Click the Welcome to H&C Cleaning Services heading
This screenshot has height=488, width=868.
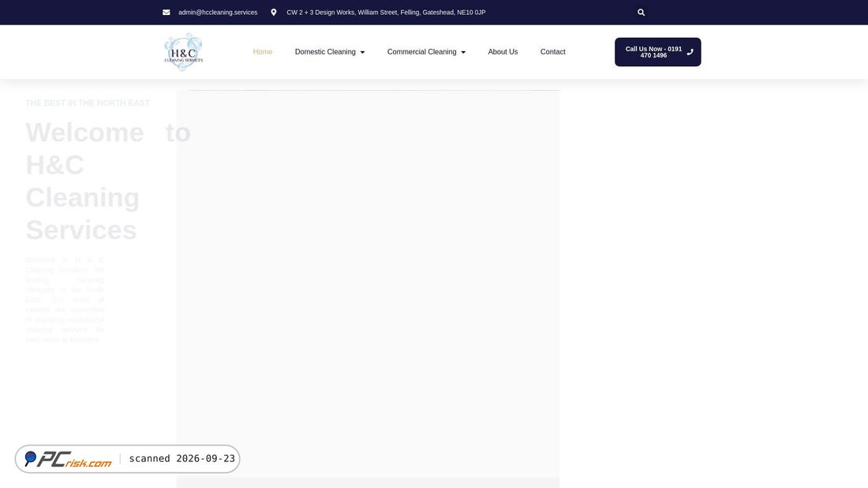108,181
